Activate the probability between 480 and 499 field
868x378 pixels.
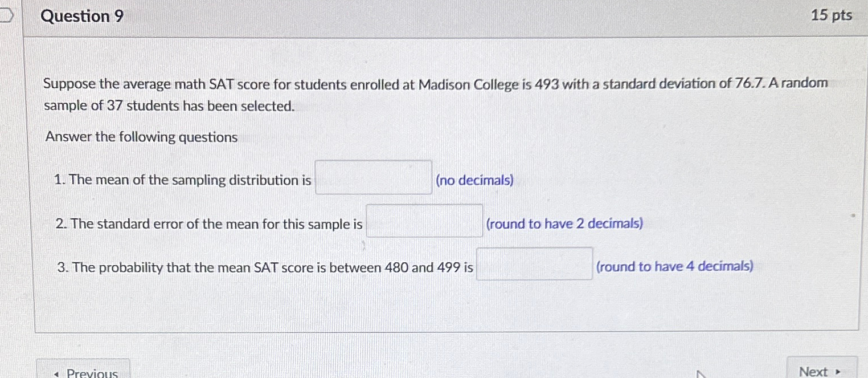tap(534, 264)
